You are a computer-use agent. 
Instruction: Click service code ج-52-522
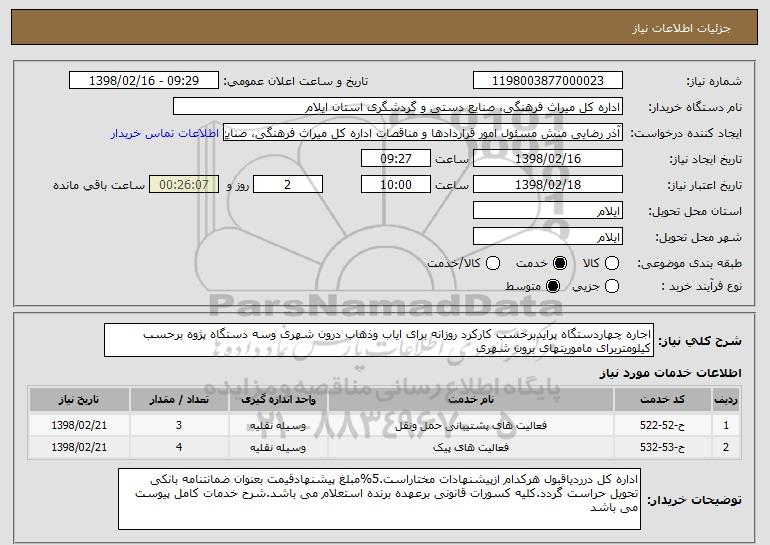point(662,425)
